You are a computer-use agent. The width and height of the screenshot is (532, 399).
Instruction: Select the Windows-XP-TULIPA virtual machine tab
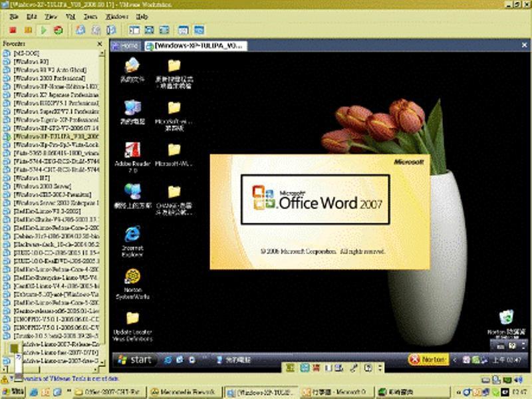(x=196, y=46)
